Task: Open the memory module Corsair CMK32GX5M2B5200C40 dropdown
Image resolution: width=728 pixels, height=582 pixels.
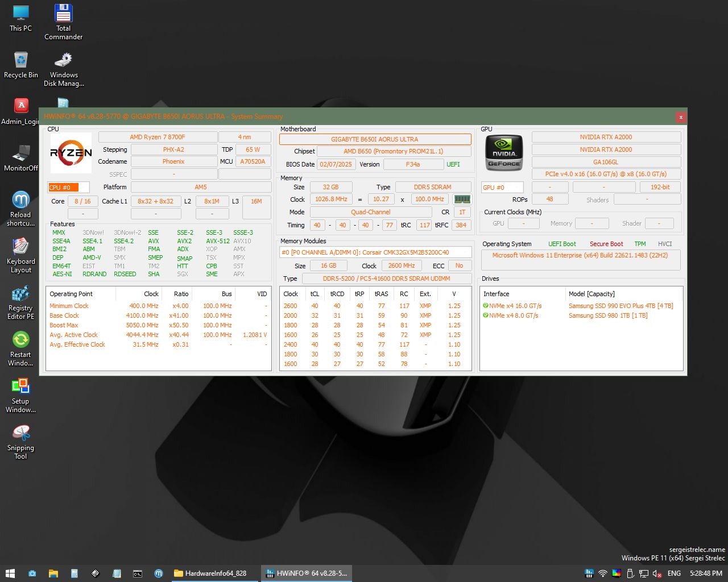Action: 375,252
